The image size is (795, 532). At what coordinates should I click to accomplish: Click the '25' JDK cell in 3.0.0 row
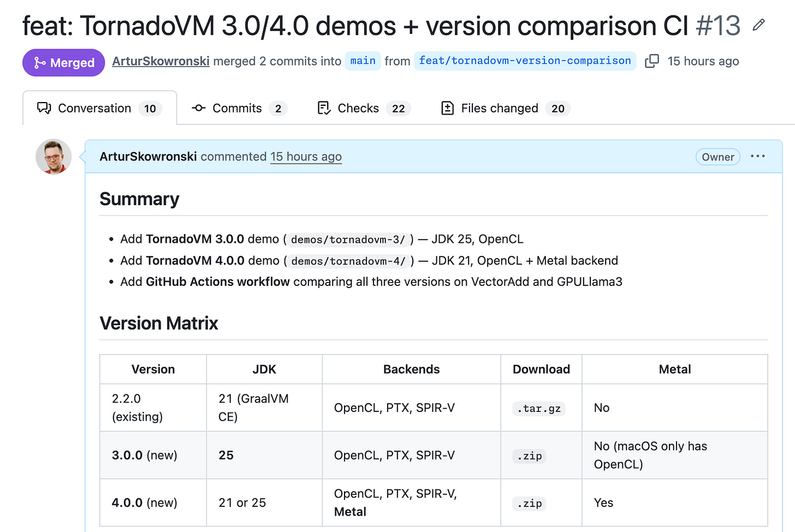[264, 455]
